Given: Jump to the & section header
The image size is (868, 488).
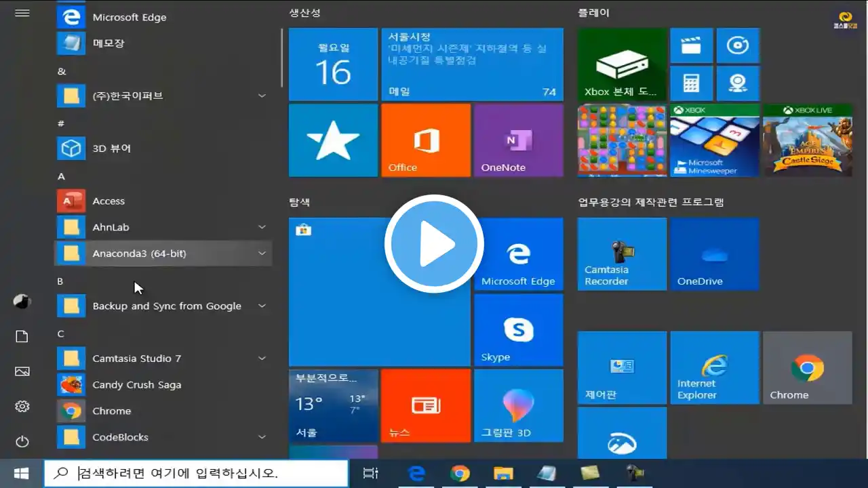Looking at the screenshot, I should pyautogui.click(x=61, y=71).
